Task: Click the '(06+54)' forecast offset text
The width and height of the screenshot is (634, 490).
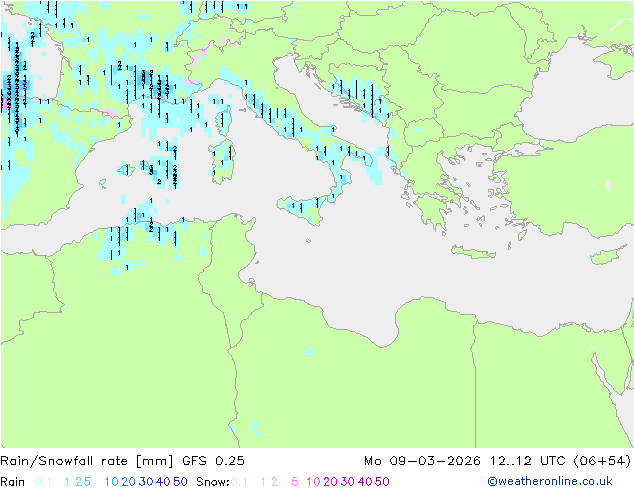Action: pos(602,461)
